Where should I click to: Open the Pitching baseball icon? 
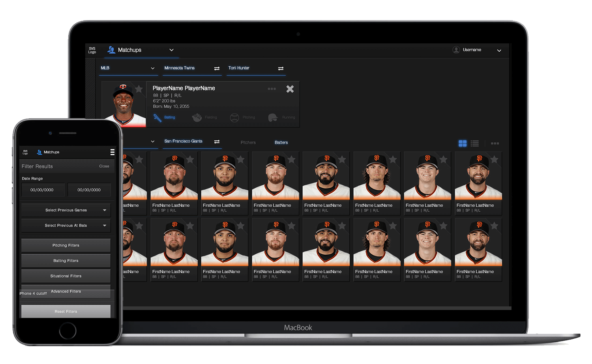click(x=234, y=118)
